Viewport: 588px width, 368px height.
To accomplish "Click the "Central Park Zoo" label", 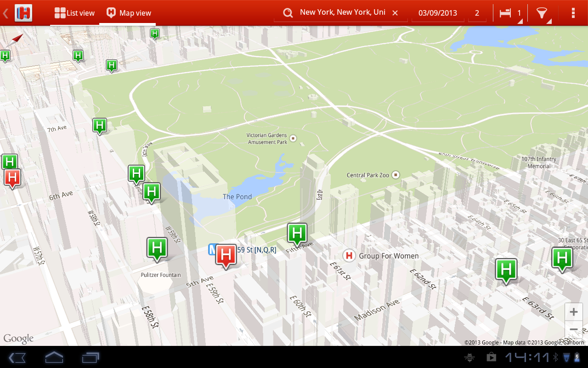I will tap(368, 175).
